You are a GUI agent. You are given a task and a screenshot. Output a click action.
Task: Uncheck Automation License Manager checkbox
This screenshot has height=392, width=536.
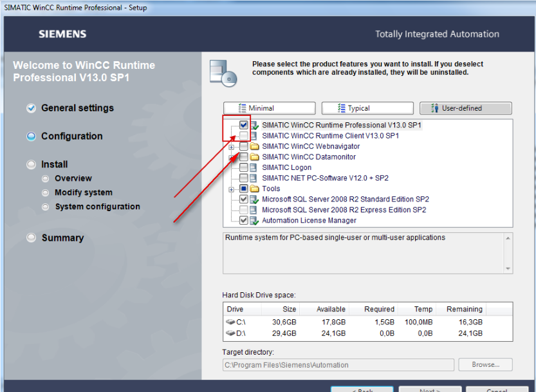tap(243, 220)
